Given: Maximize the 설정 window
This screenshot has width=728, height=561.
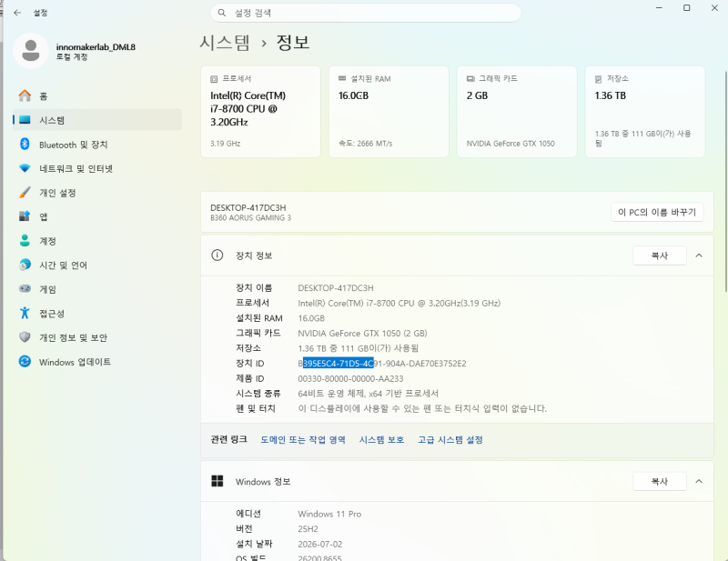Looking at the screenshot, I should (687, 8).
